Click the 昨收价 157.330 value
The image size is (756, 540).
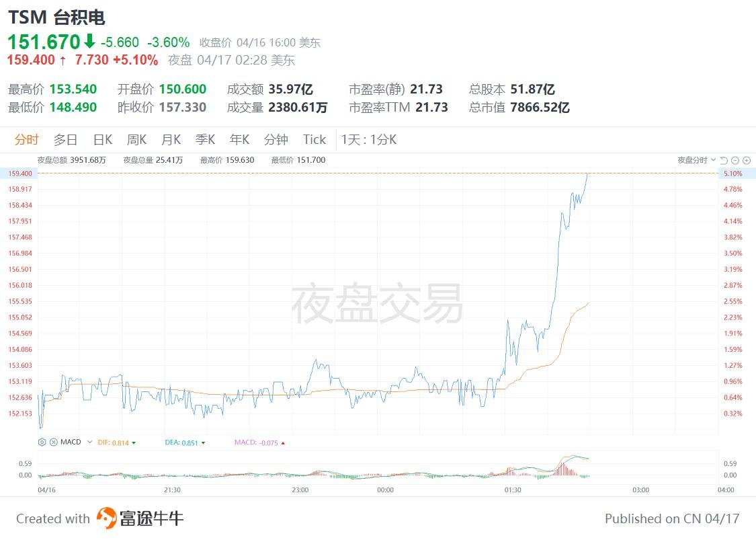point(183,107)
